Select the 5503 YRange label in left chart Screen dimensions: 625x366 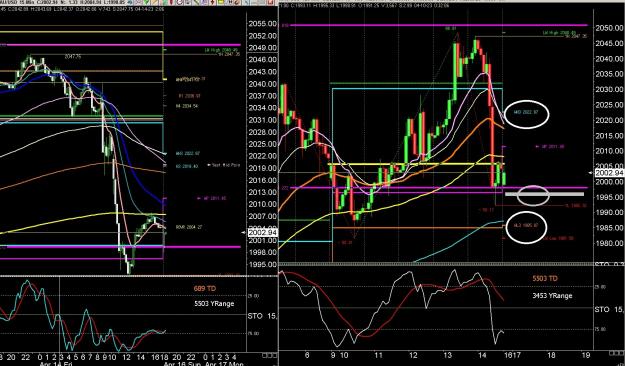(214, 303)
